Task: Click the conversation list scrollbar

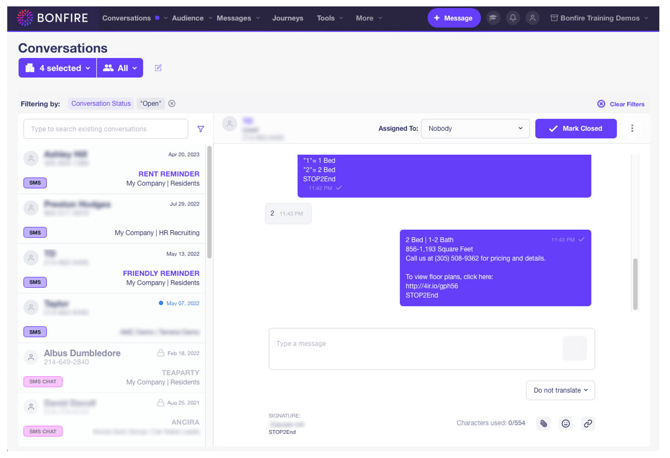Action: coord(209,200)
